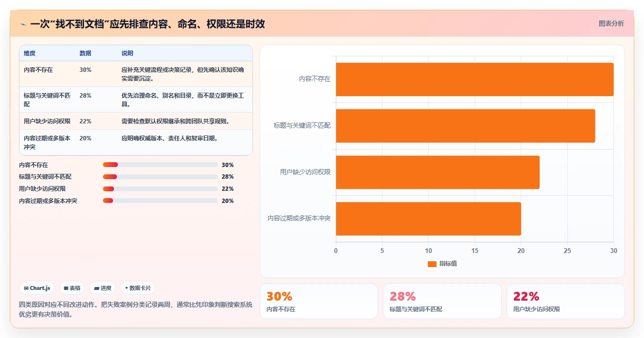
Task: Click the table description starting 需要检查默认权限
Action: (x=176, y=121)
